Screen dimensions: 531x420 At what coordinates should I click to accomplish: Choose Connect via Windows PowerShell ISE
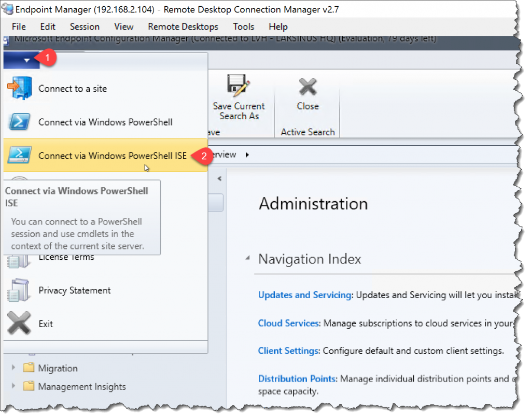pyautogui.click(x=105, y=156)
